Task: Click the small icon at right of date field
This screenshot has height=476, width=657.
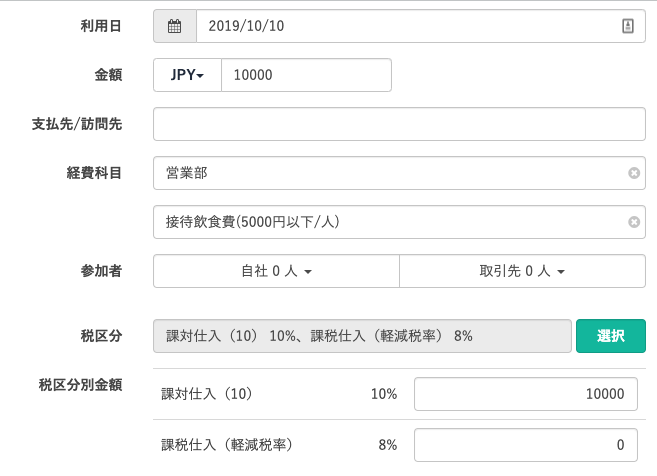Action: tap(627, 28)
